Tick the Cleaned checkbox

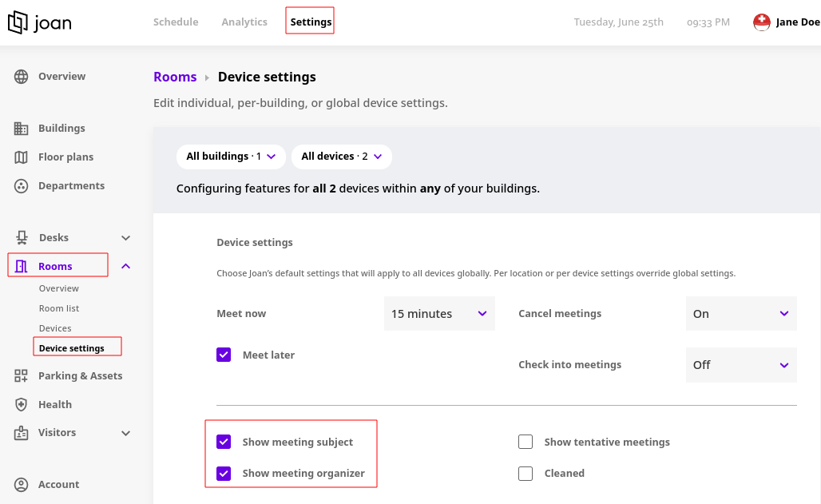tap(526, 473)
